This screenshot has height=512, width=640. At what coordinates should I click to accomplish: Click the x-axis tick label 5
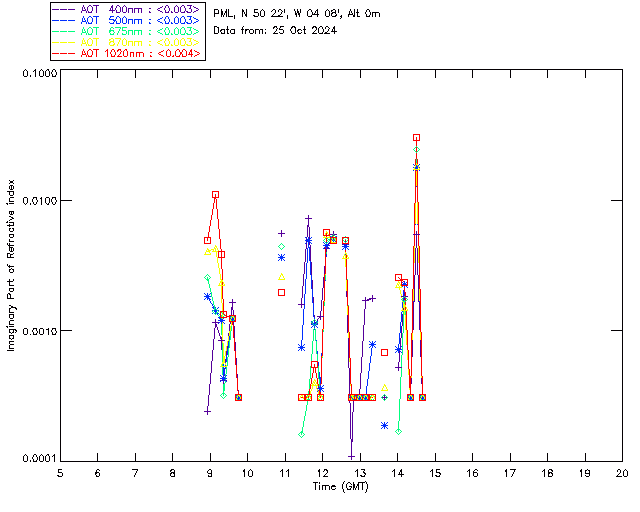pos(60,472)
